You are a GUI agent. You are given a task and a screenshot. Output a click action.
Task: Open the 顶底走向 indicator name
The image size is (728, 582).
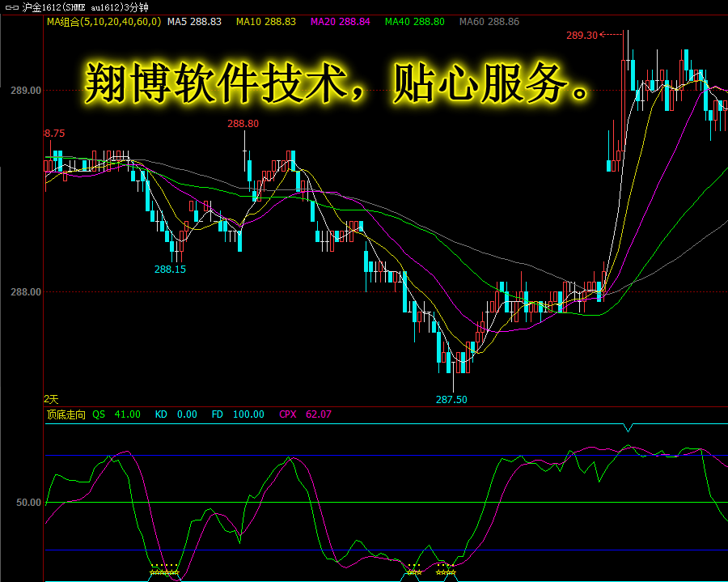(66, 414)
